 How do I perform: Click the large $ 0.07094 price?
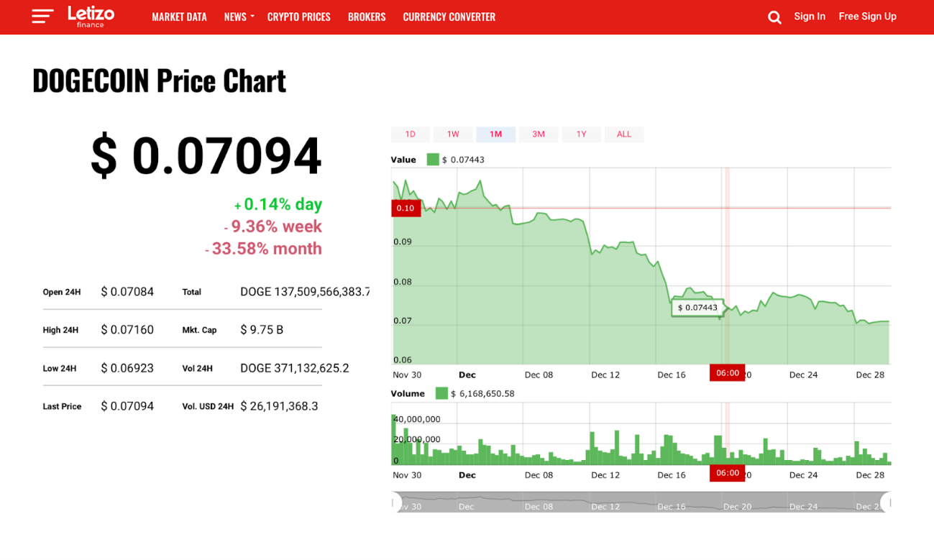(206, 155)
